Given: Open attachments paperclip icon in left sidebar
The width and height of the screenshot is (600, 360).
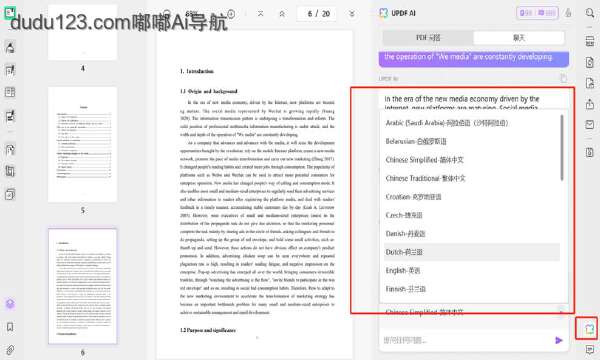Looking at the screenshot, I should [x=10, y=350].
